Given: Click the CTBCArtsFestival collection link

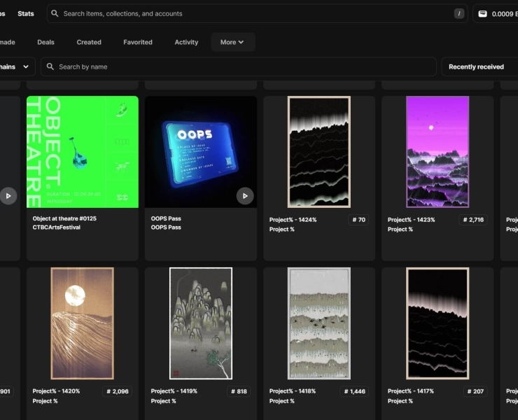Looking at the screenshot, I should [x=56, y=227].
